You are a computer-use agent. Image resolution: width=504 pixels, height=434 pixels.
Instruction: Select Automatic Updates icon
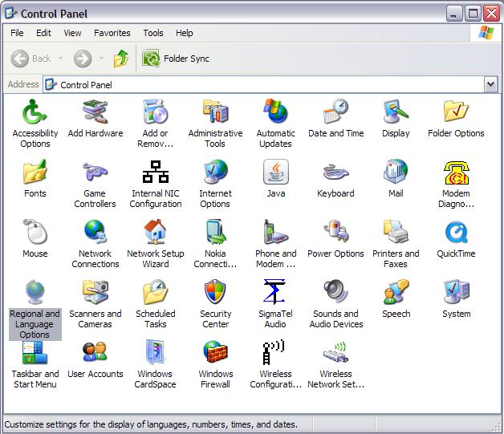(275, 112)
